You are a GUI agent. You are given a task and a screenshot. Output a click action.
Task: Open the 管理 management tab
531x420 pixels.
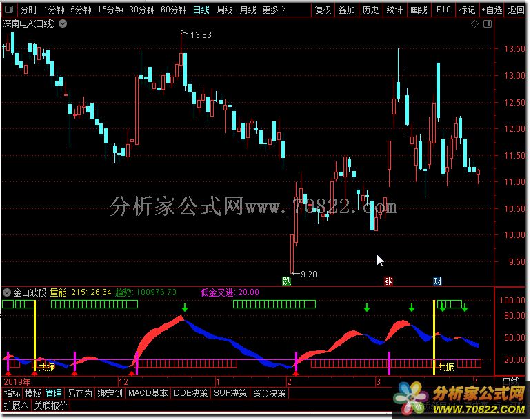[x=54, y=393]
